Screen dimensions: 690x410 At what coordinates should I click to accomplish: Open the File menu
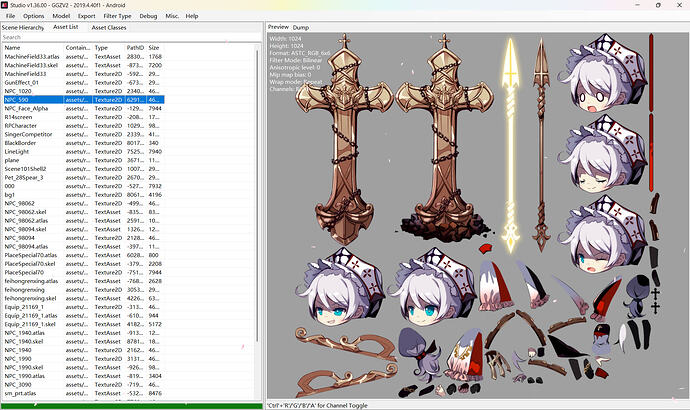click(11, 16)
